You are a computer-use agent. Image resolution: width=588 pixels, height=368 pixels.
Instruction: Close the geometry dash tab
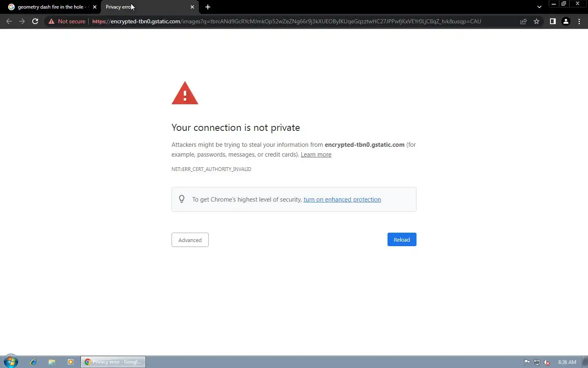pyautogui.click(x=95, y=7)
